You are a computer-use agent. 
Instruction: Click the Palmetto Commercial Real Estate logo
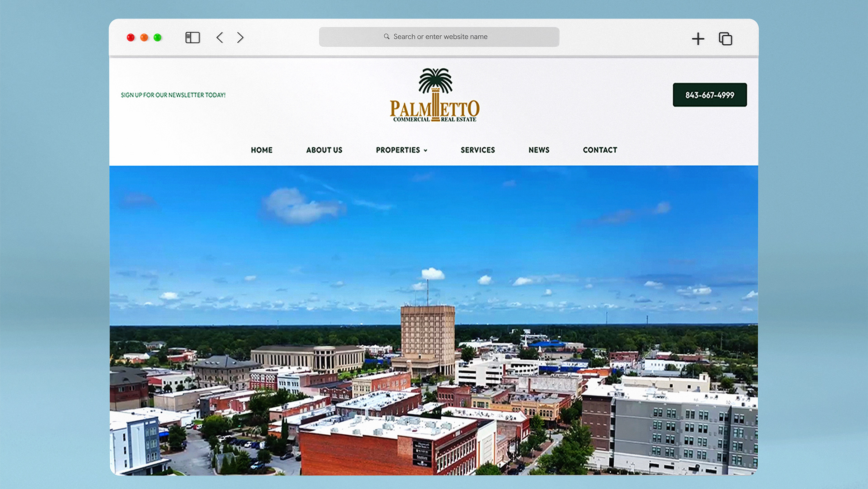click(434, 95)
